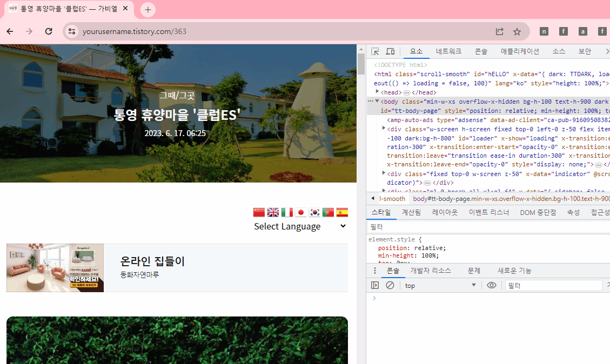610x364 pixels.
Task: Reload the page with the refresh icon
Action: pos(49,31)
